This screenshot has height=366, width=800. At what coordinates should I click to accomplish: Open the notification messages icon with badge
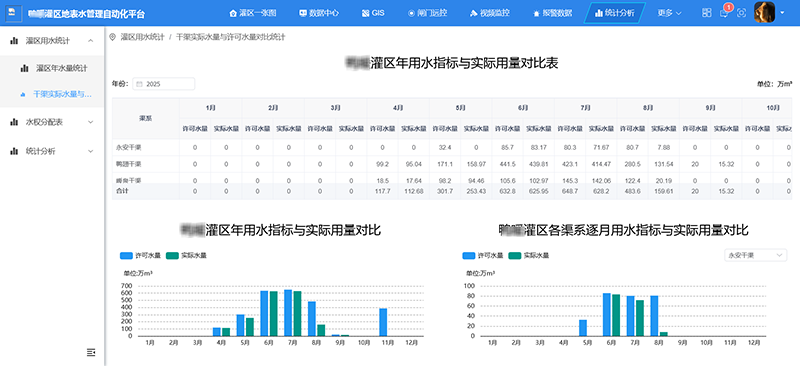[724, 13]
